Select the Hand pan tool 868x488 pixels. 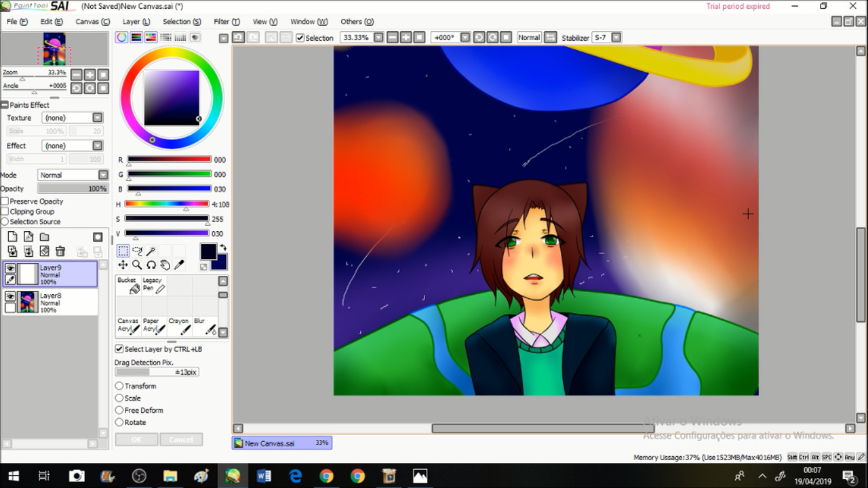pos(165,265)
